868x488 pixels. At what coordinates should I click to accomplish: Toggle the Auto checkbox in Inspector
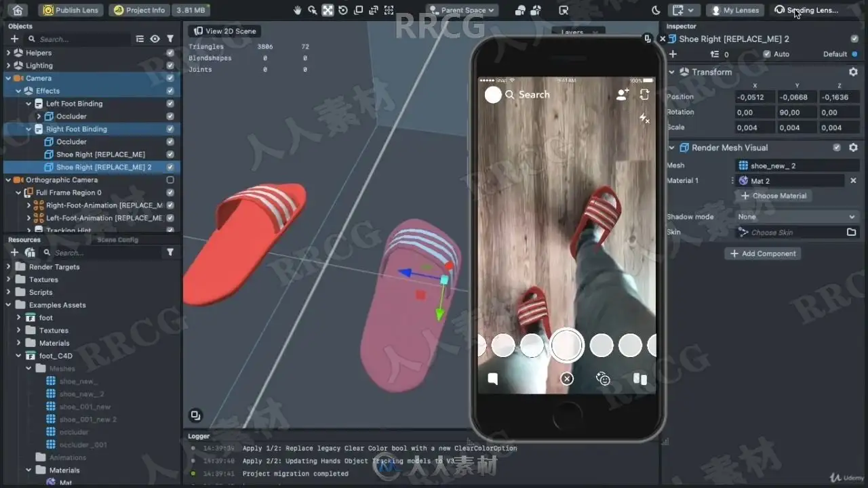point(767,54)
